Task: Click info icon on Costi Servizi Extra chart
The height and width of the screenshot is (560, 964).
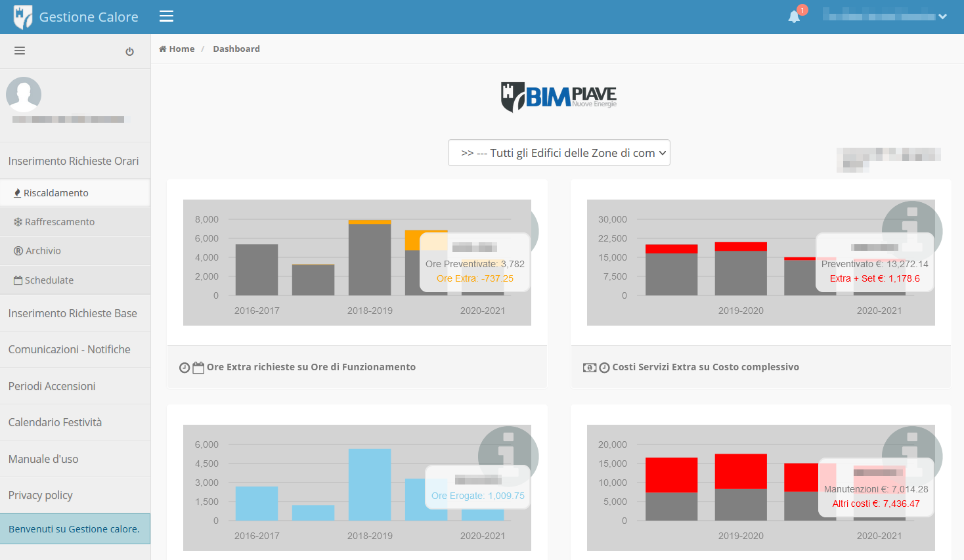Action: point(912,231)
